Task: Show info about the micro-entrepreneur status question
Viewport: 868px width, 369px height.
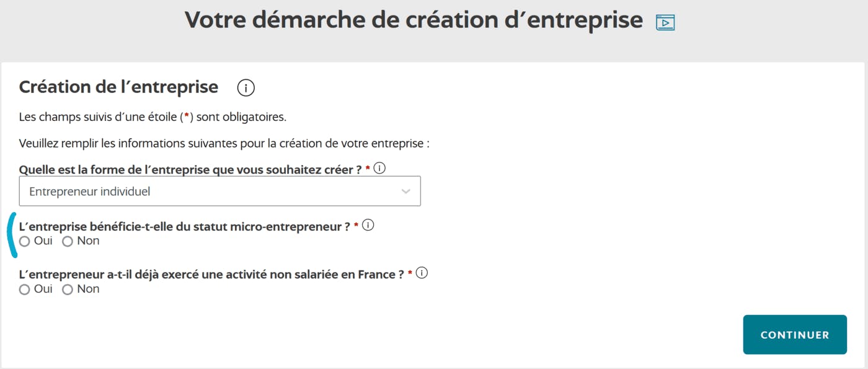Action: coord(369,226)
